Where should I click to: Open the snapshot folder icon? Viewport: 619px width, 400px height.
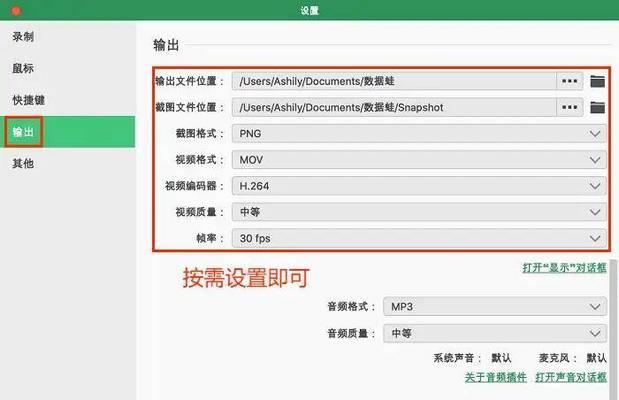pyautogui.click(x=598, y=107)
